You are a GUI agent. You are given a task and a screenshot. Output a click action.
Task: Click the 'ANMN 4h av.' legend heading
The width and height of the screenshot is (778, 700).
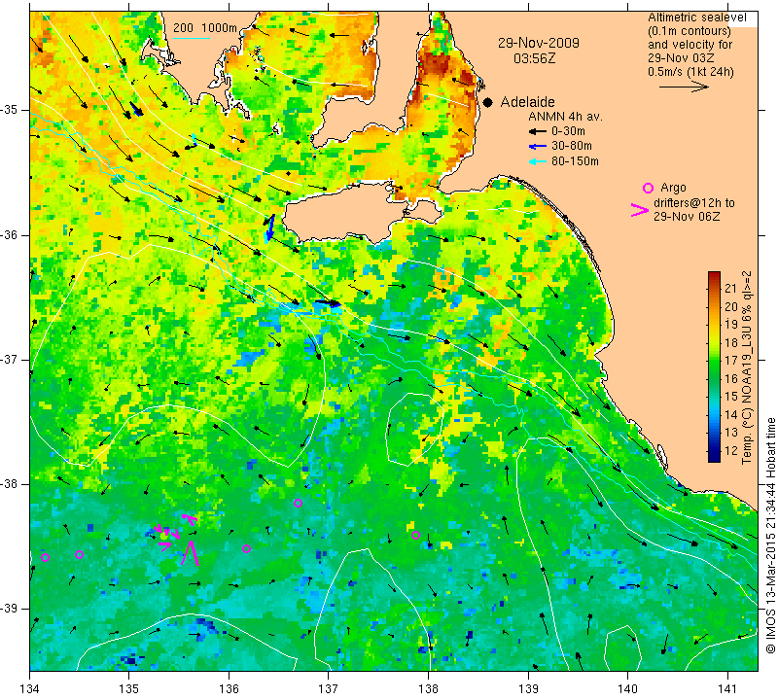point(565,117)
